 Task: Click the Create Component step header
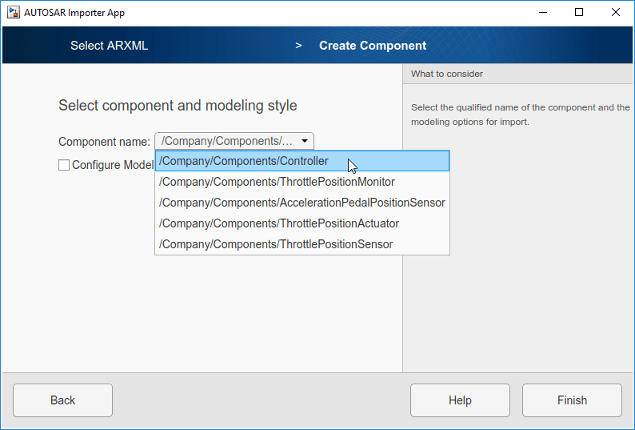coord(372,45)
